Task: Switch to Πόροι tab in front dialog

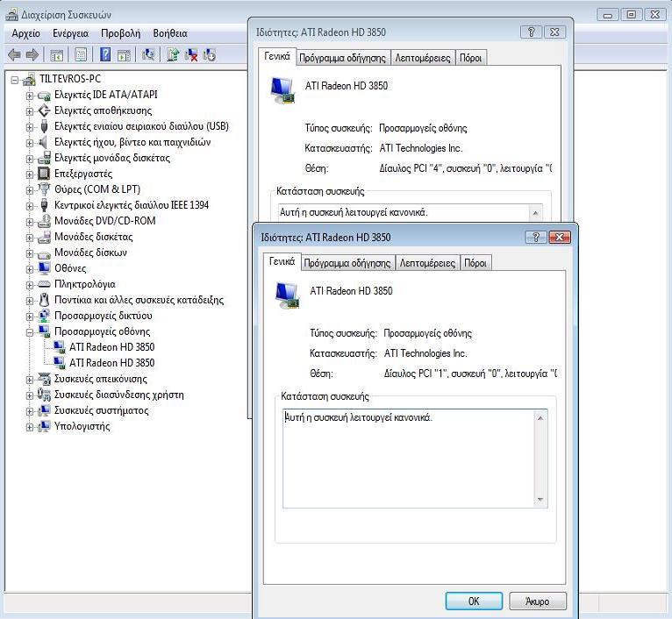Action: (475, 263)
